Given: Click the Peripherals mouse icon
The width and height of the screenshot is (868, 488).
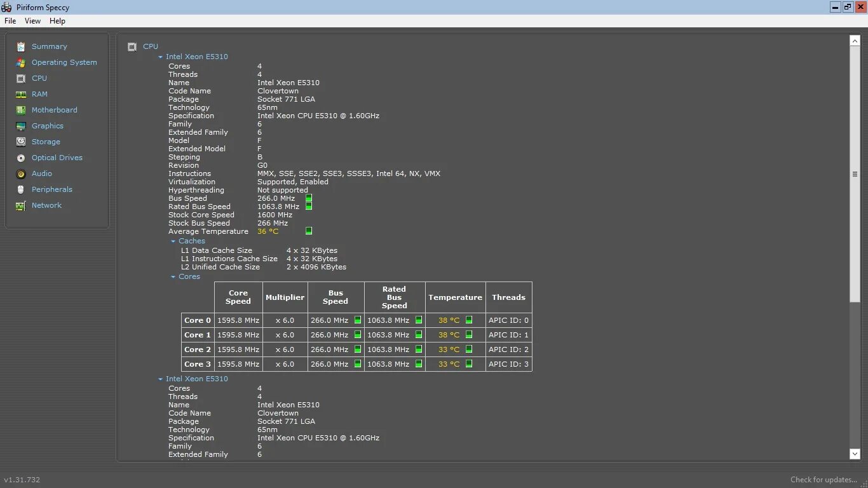Looking at the screenshot, I should pos(21,189).
